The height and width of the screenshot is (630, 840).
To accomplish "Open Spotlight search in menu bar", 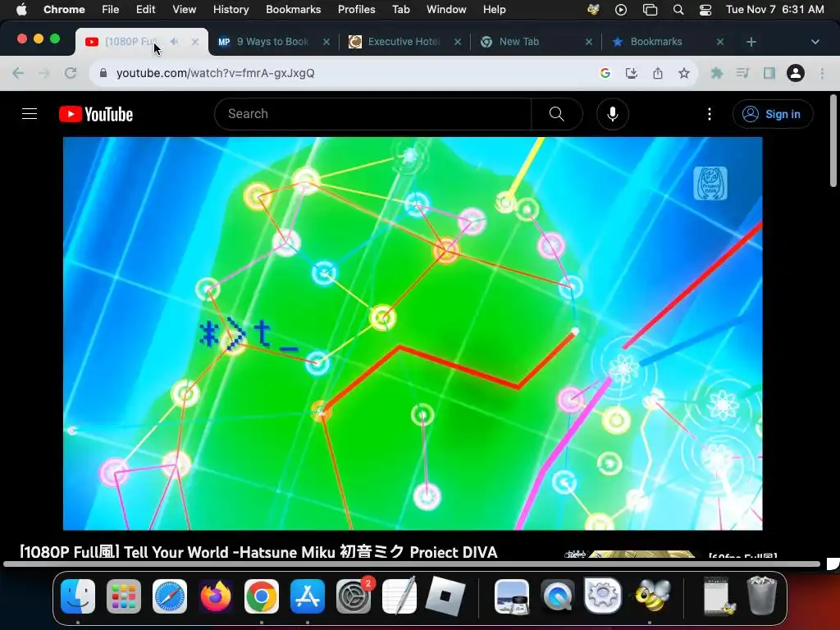I will [678, 9].
